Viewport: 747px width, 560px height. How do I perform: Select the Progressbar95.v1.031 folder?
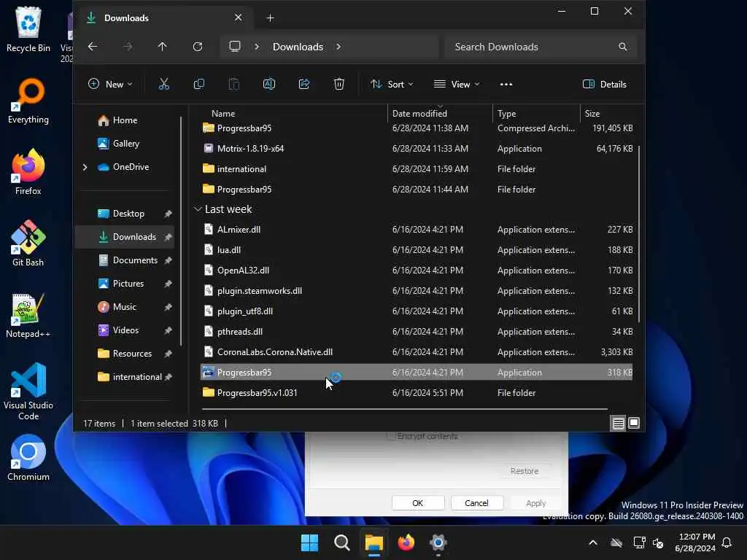pyautogui.click(x=417, y=393)
